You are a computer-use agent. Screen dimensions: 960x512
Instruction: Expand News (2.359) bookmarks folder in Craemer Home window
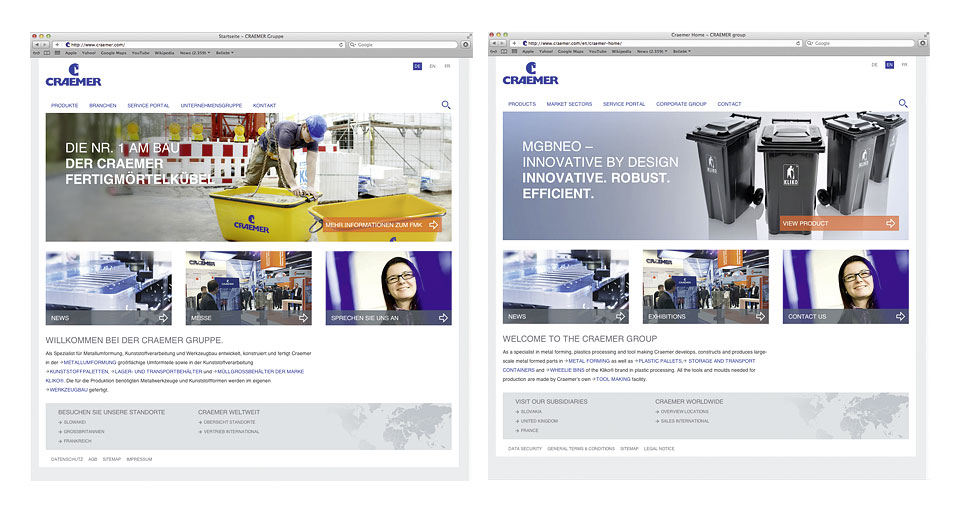click(652, 51)
